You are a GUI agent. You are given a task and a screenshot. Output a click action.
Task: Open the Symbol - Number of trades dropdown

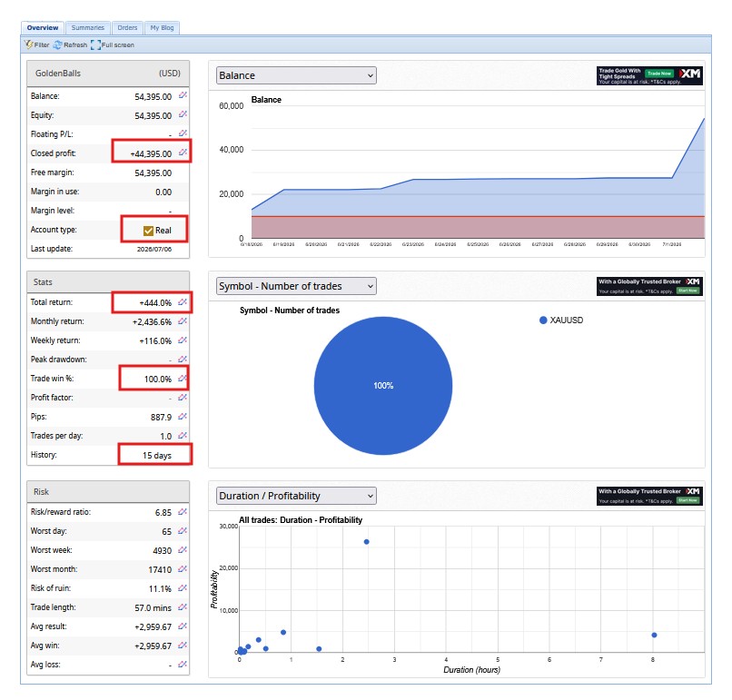click(296, 286)
